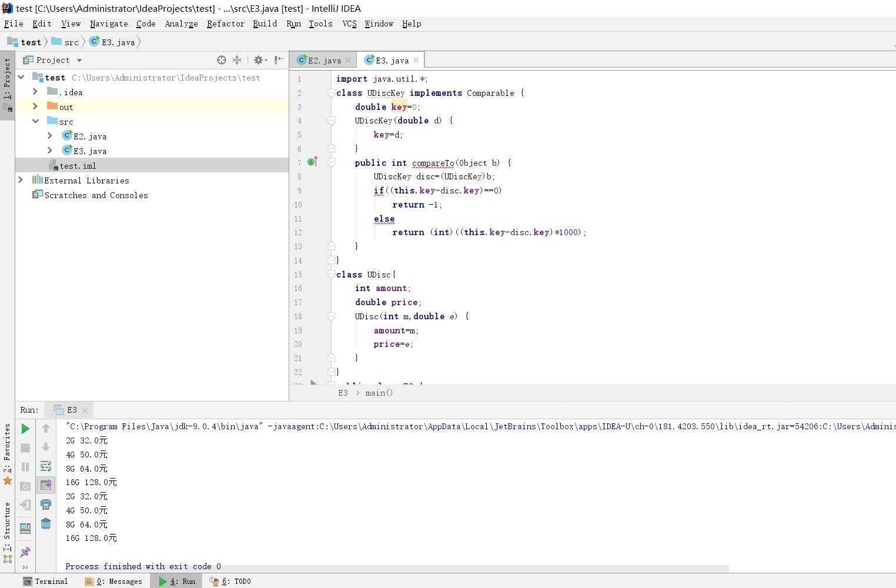The image size is (896, 588).
Task: Click the Dump threads camera icon
Action: click(25, 486)
